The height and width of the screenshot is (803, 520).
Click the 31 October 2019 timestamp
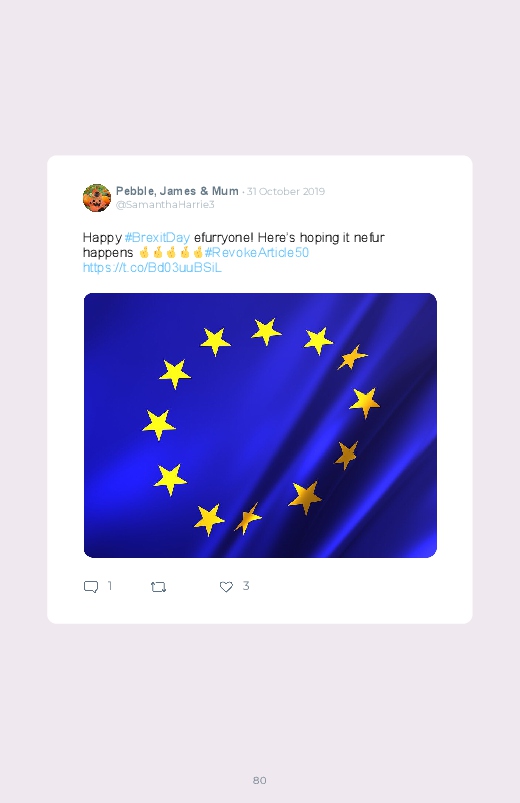point(286,192)
